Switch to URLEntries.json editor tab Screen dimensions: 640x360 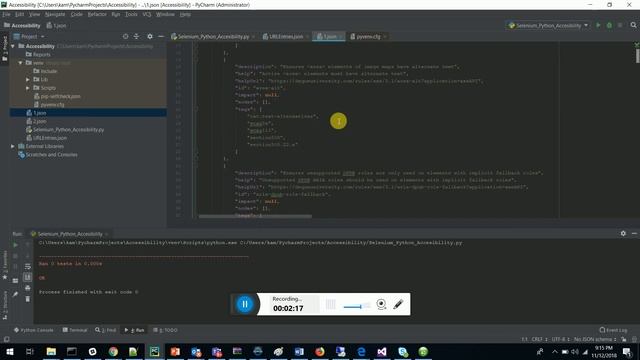[286, 36]
